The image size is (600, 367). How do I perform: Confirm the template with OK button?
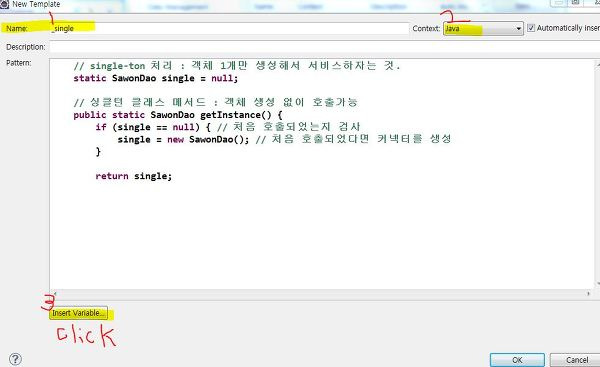point(517,360)
